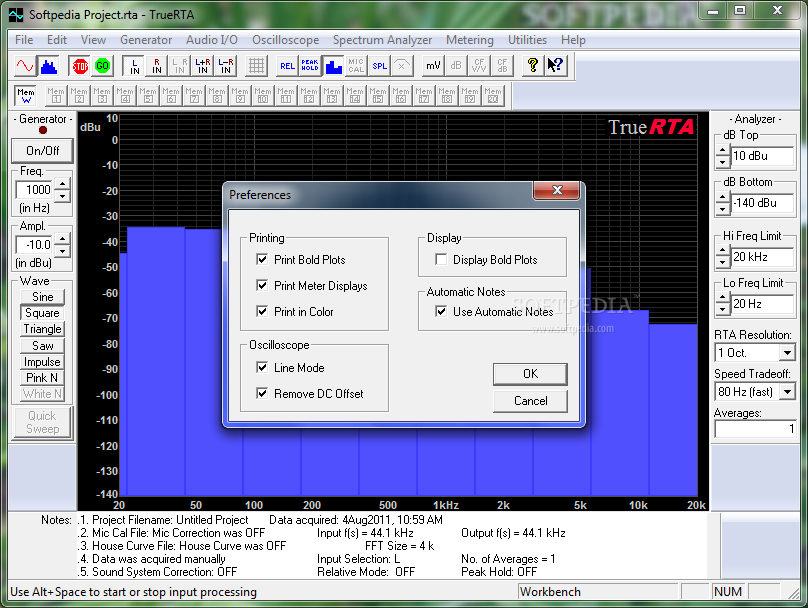Image resolution: width=808 pixels, height=608 pixels.
Task: Toggle PEAK HOLD toolbar icon
Action: coord(310,65)
